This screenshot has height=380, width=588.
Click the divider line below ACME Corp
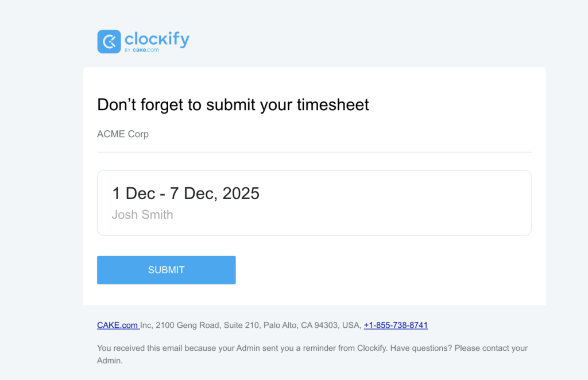314,152
